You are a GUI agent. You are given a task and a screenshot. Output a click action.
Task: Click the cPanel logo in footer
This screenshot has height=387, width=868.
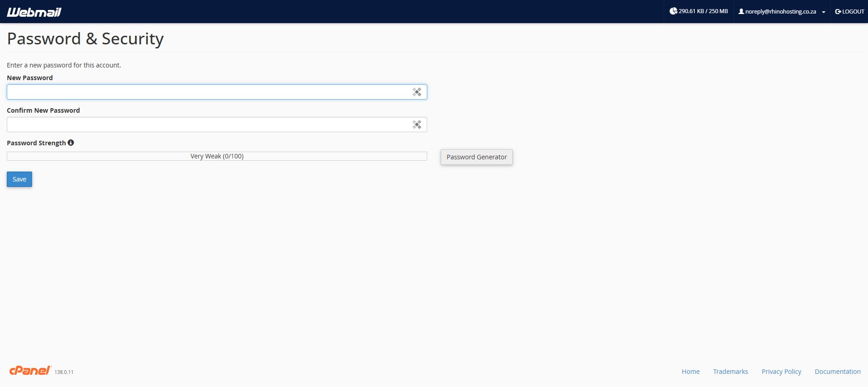[30, 370]
